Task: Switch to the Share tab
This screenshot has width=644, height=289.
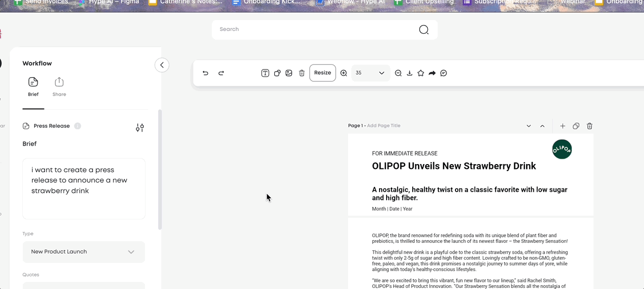Action: [59, 87]
